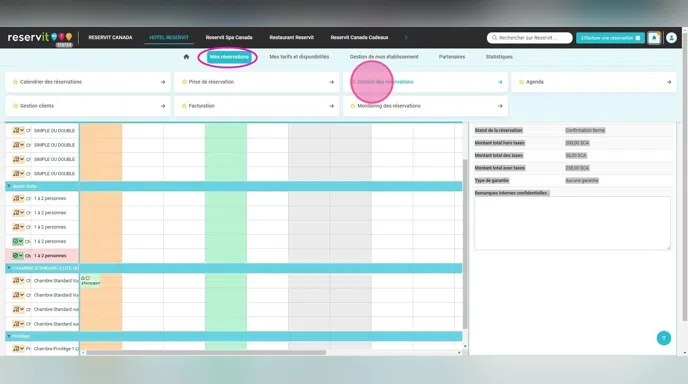This screenshot has width=688, height=384.
Task: Open Mes tarifs et disponibilités menu
Action: (299, 57)
